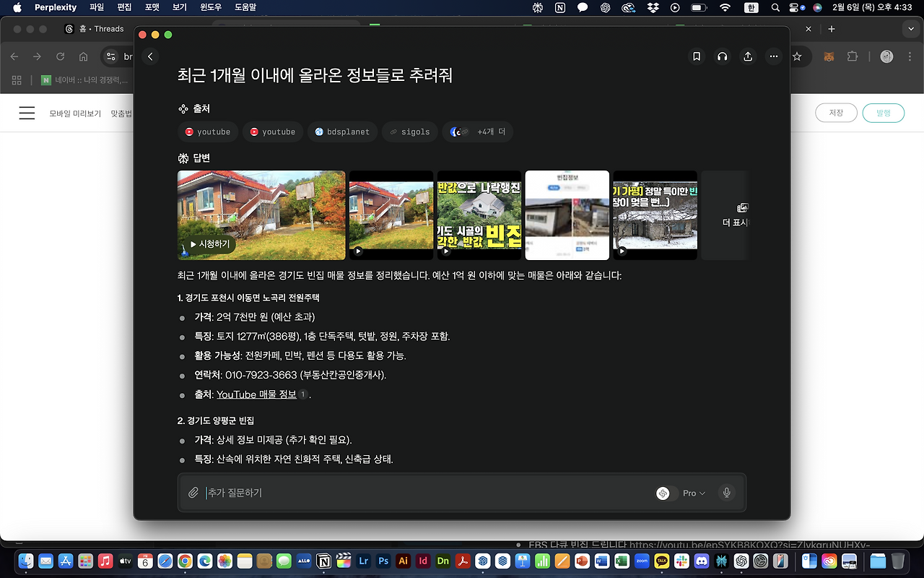The width and height of the screenshot is (924, 578).
Task: Attach a file with the paperclip icon
Action: 193,492
